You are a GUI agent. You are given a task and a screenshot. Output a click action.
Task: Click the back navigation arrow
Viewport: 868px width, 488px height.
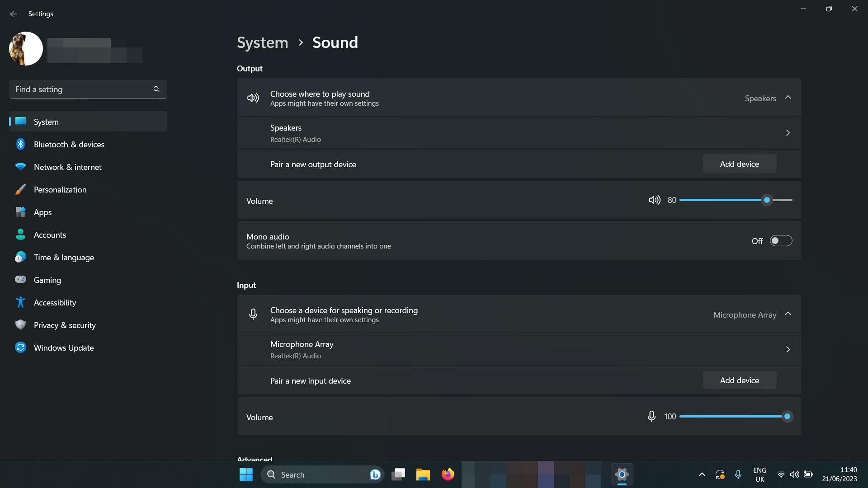click(13, 13)
